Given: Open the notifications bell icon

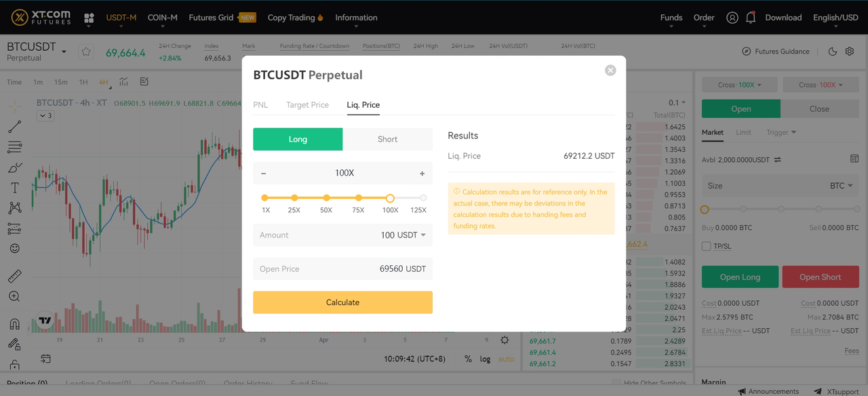Looking at the screenshot, I should tap(750, 18).
